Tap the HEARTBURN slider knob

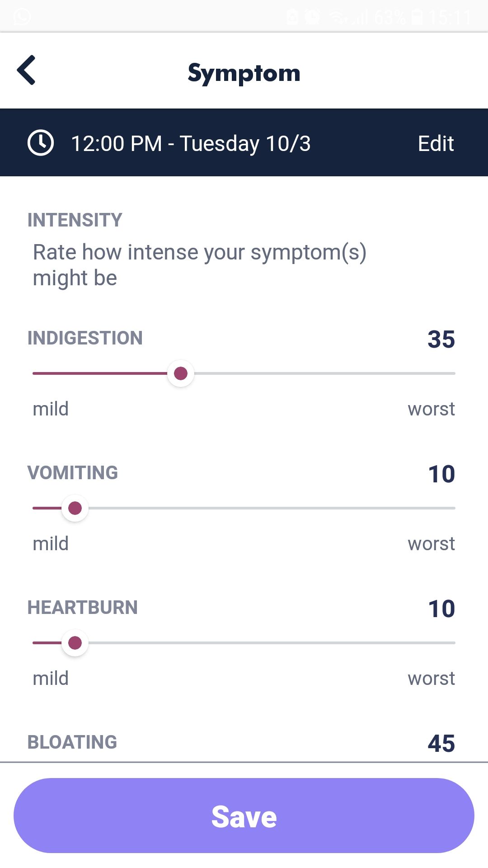[74, 642]
